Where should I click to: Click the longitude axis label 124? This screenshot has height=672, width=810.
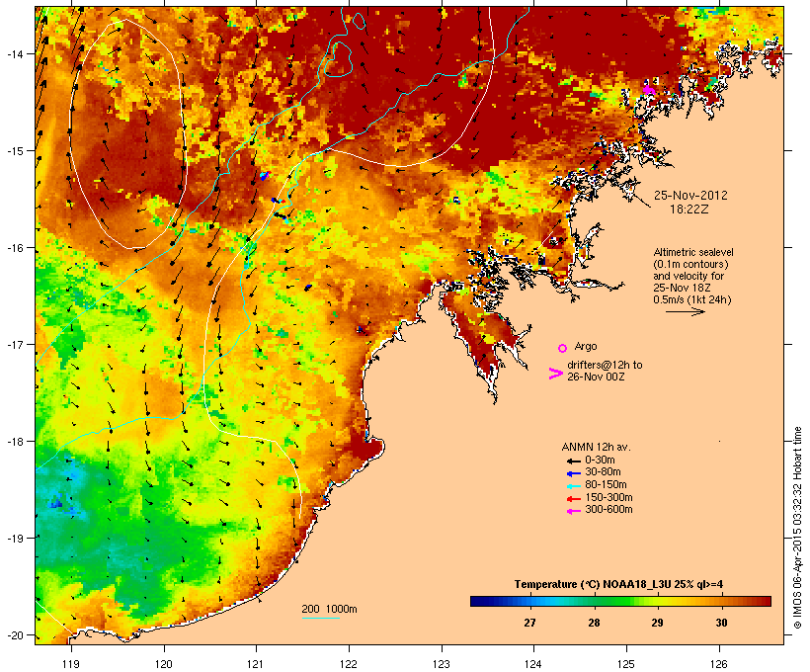[533, 664]
